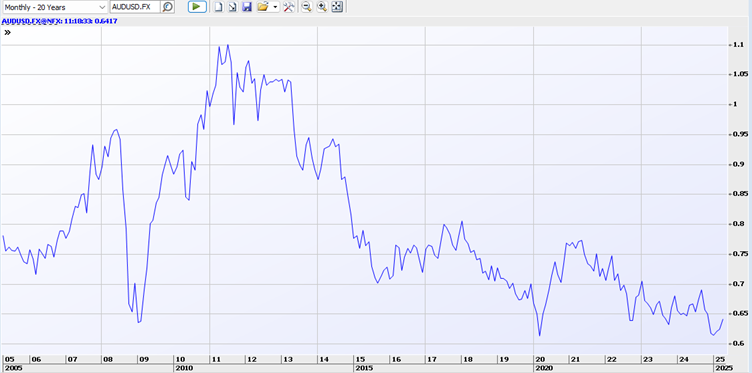
Task: Click the 0.65 level on the price axis
Action: click(737, 314)
